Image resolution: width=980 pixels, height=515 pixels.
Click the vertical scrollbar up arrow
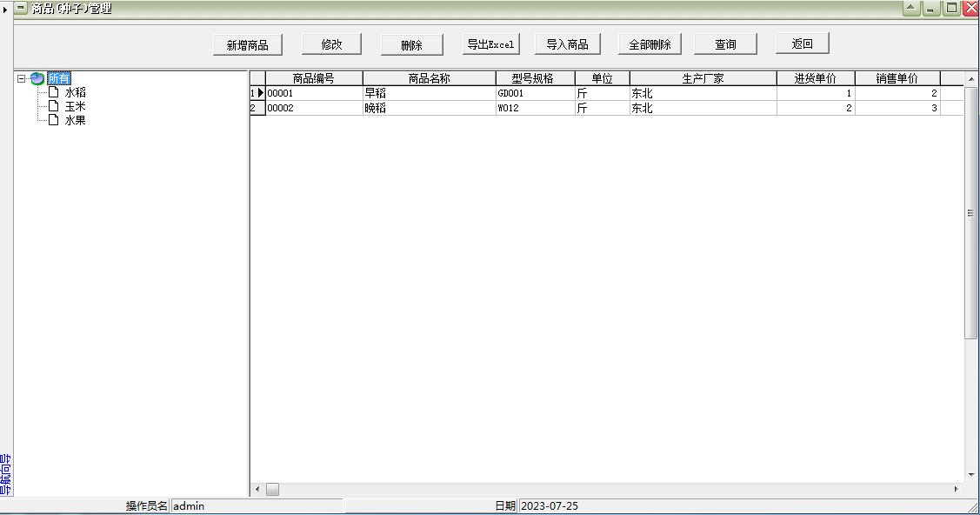click(970, 79)
